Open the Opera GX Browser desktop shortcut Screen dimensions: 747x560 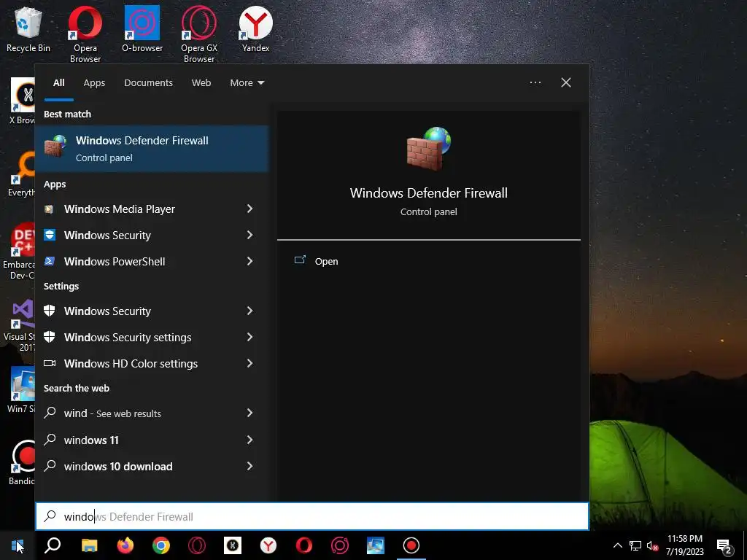point(199,34)
